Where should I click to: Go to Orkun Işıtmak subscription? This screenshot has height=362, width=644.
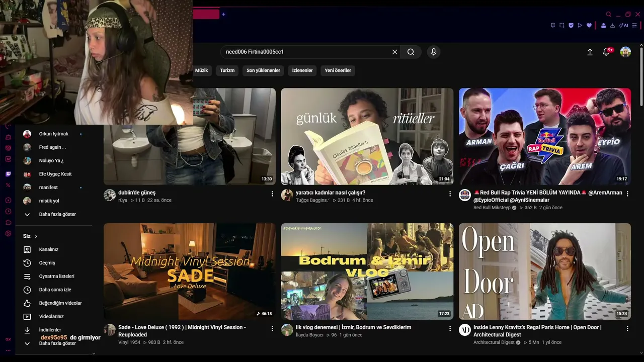pos(53,134)
